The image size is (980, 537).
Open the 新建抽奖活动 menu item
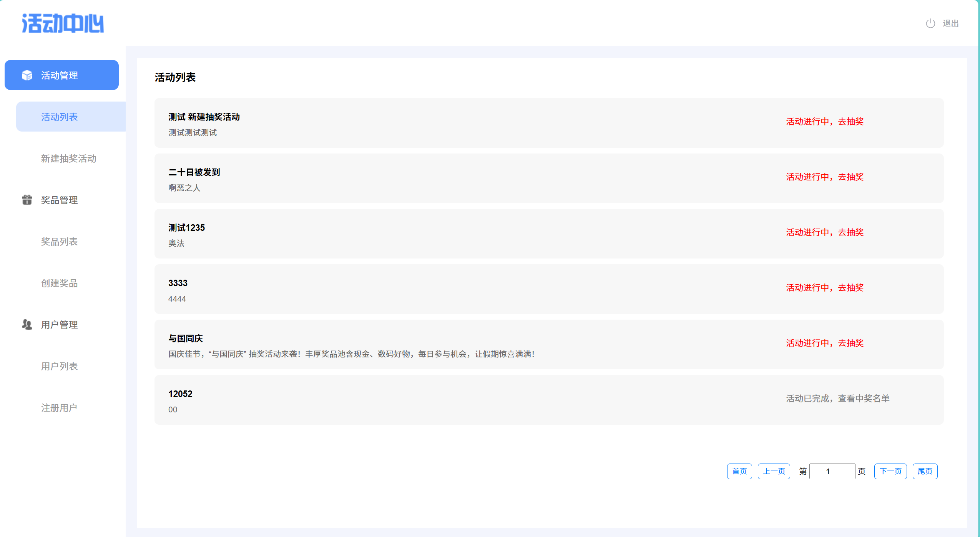(x=68, y=158)
